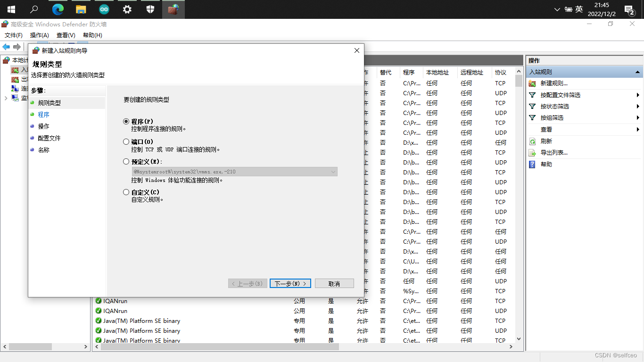The width and height of the screenshot is (644, 362).
Task: Click the toolbar back arrow
Action: (x=6, y=47)
